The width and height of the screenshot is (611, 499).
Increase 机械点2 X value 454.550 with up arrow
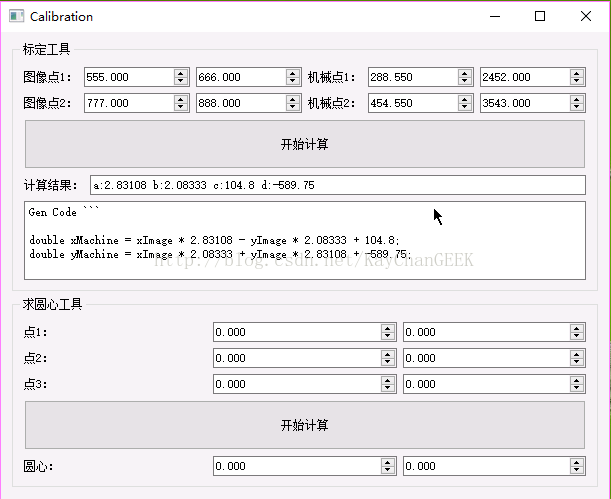click(x=465, y=99)
